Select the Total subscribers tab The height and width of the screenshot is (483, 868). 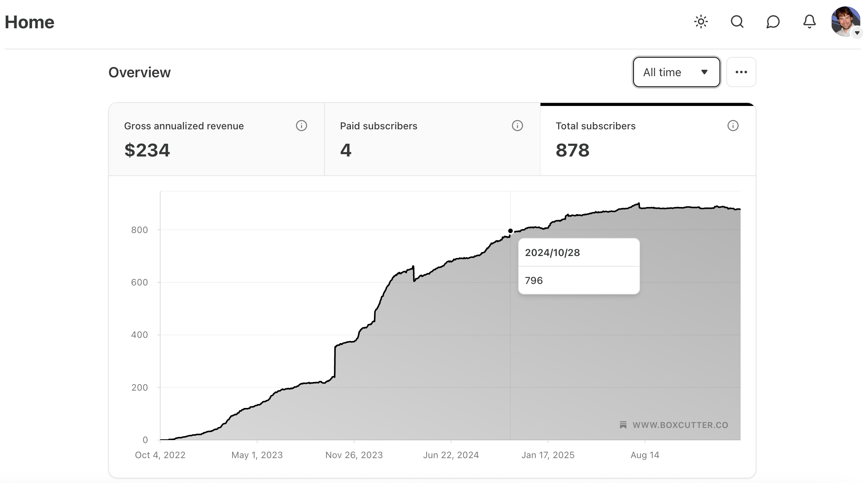[x=648, y=139]
